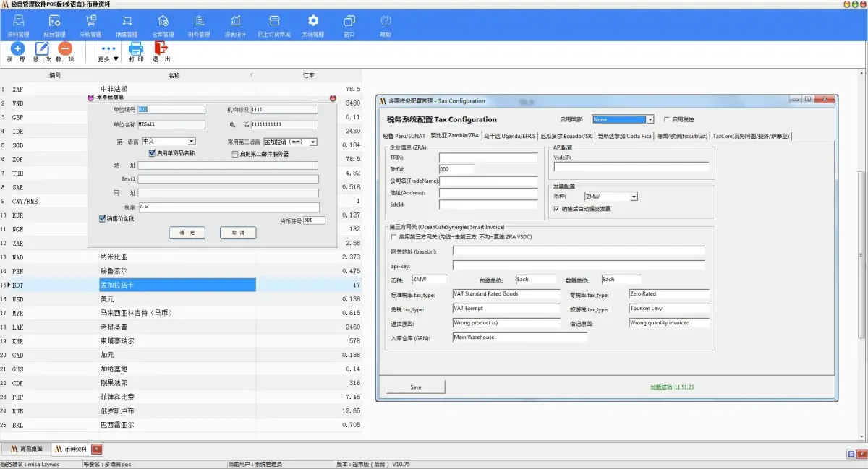
Task: Open the 采购管理 purchasing icon
Action: [90, 25]
